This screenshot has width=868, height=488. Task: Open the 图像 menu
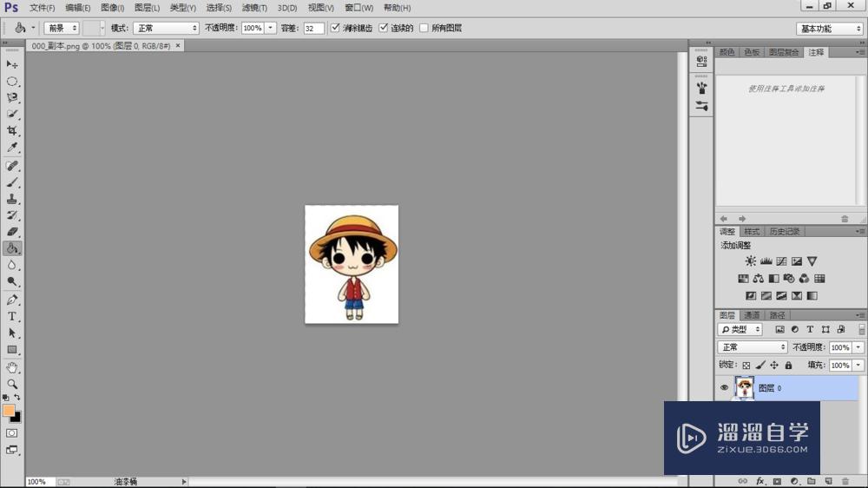click(x=112, y=8)
